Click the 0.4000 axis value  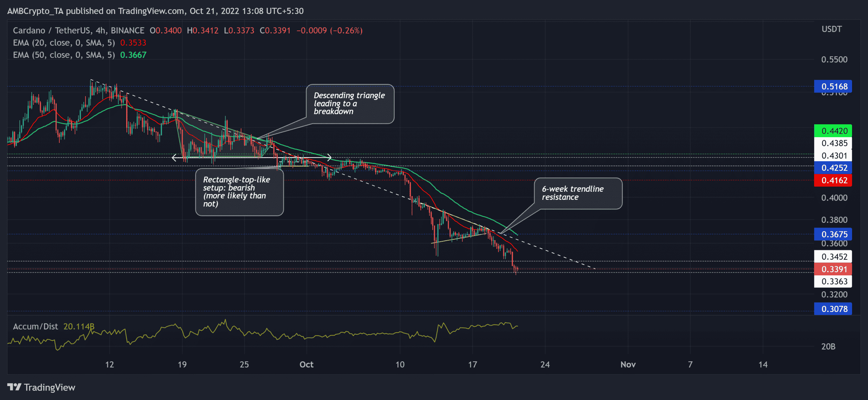pyautogui.click(x=834, y=198)
